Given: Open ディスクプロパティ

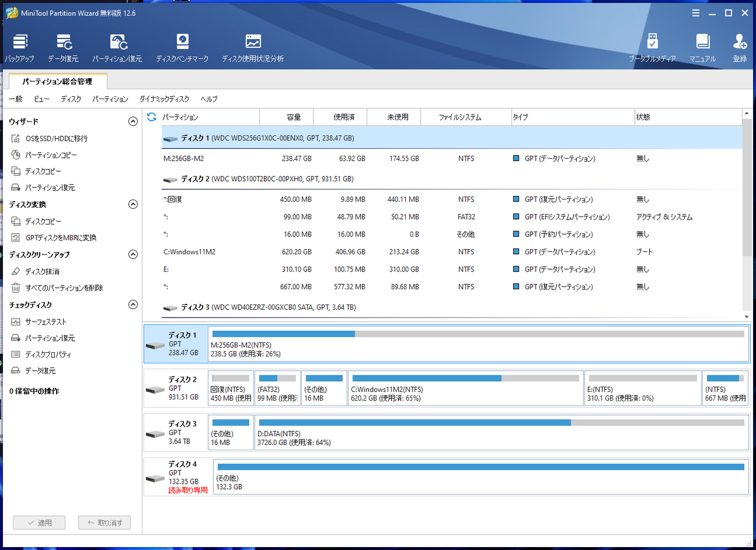Looking at the screenshot, I should 41,355.
